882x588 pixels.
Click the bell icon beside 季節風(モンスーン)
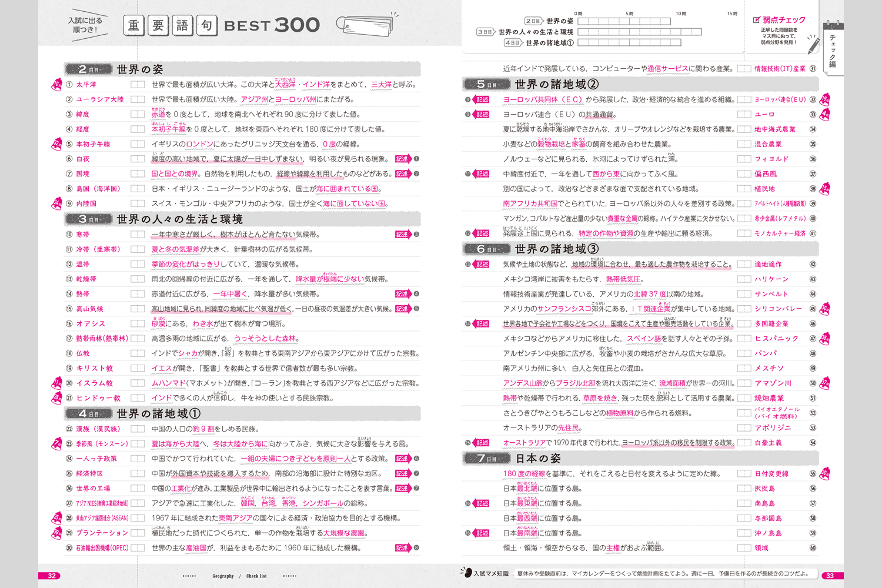(x=56, y=443)
